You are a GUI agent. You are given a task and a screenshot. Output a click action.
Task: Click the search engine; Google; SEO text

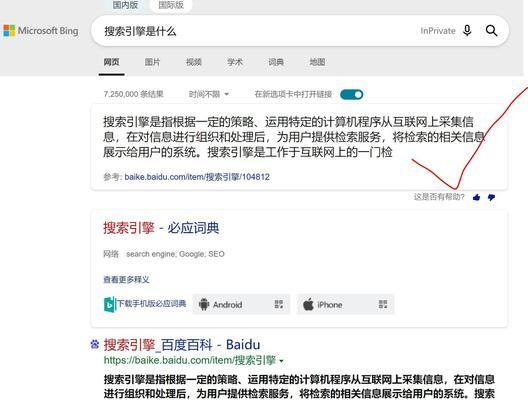point(175,254)
